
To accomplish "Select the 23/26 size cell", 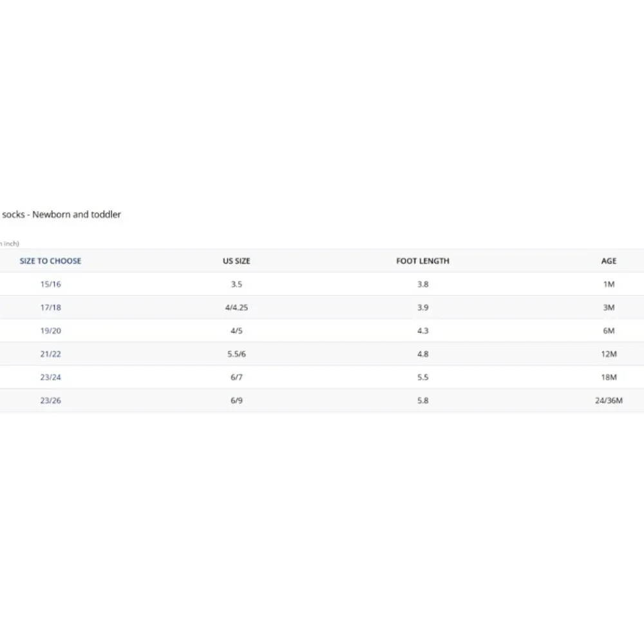I will (50, 401).
